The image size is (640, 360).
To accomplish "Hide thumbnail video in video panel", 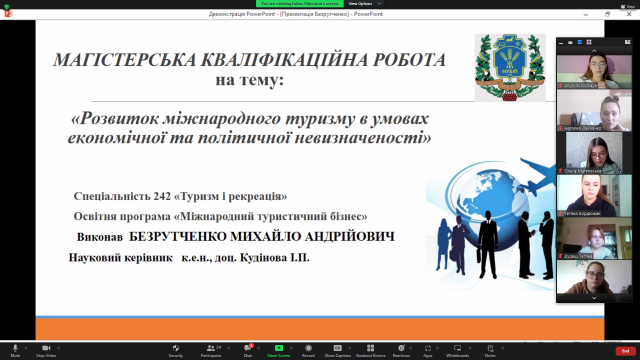I will point(570,42).
